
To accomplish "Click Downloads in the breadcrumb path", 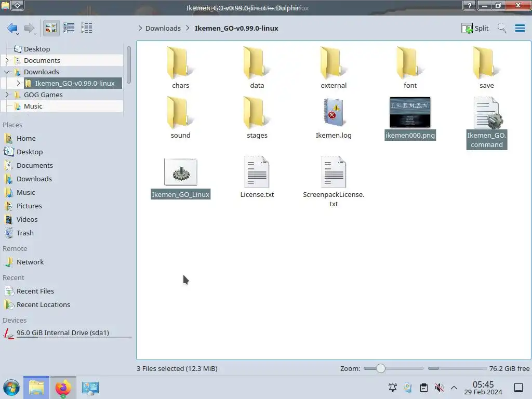I will (163, 28).
